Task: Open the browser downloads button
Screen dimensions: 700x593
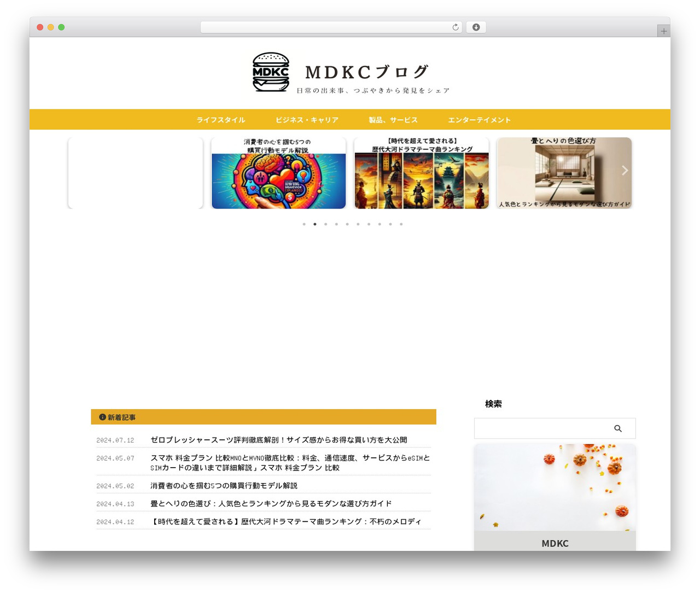Action: pyautogui.click(x=476, y=27)
